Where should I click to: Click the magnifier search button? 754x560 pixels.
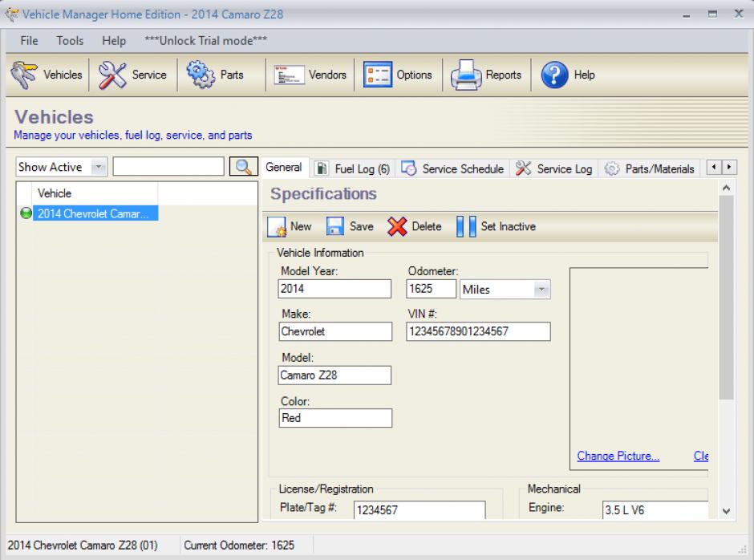click(244, 167)
